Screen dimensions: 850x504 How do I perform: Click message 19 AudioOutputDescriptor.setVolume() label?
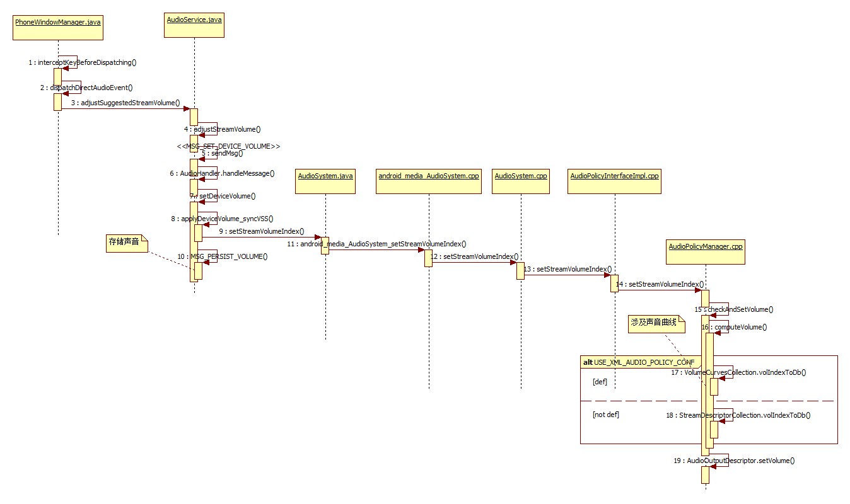tap(734, 461)
